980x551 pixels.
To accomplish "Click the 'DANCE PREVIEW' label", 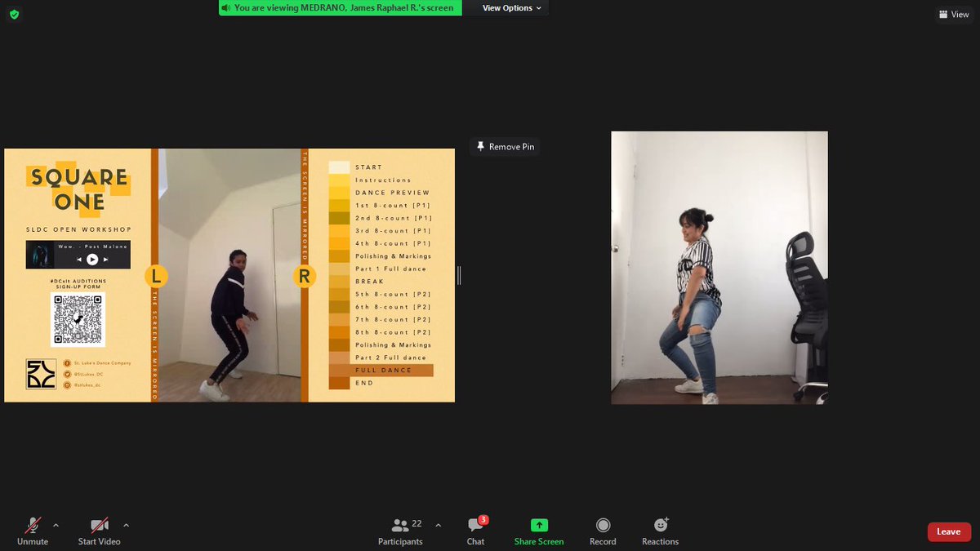I will click(392, 193).
